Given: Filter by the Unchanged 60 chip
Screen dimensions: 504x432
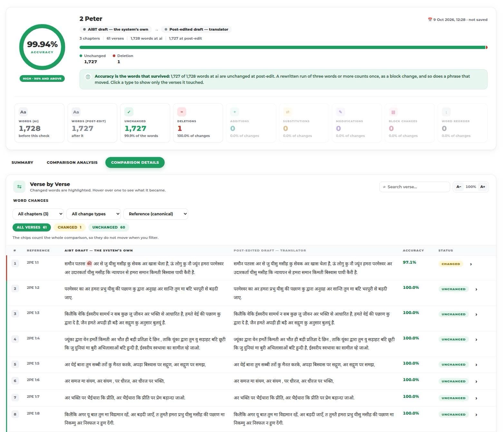Looking at the screenshot, I should point(109,227).
